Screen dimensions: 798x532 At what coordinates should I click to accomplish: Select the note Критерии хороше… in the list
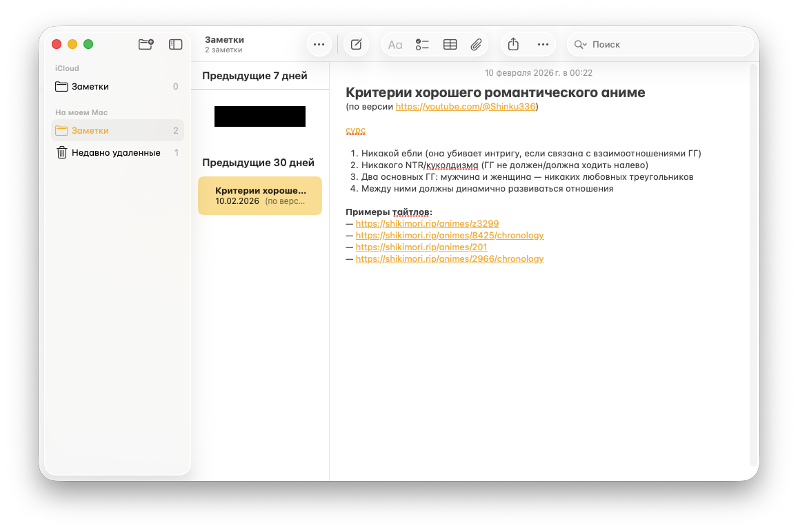(260, 196)
